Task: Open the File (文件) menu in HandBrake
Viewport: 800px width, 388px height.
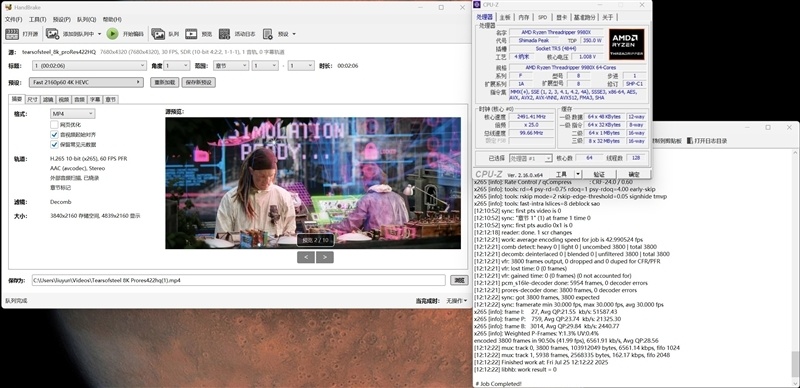Action: [13, 19]
